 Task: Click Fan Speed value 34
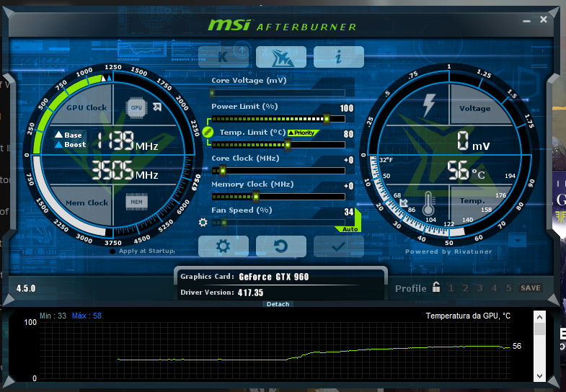tap(348, 212)
